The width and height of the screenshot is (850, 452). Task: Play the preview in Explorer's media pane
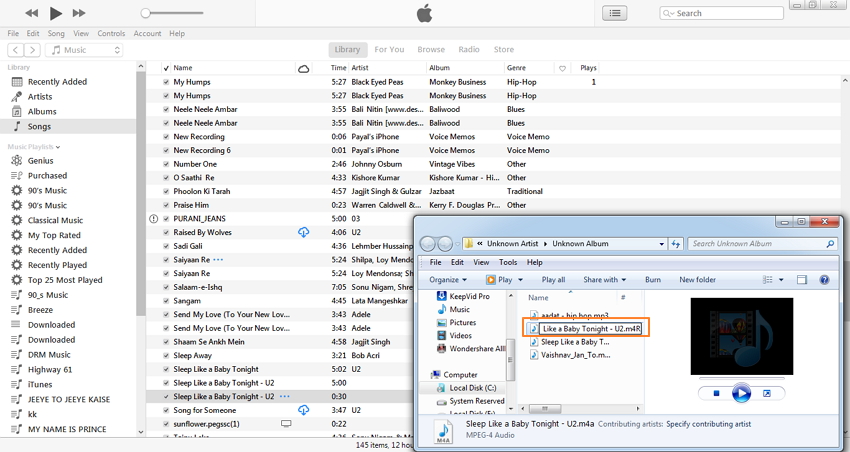click(x=741, y=393)
